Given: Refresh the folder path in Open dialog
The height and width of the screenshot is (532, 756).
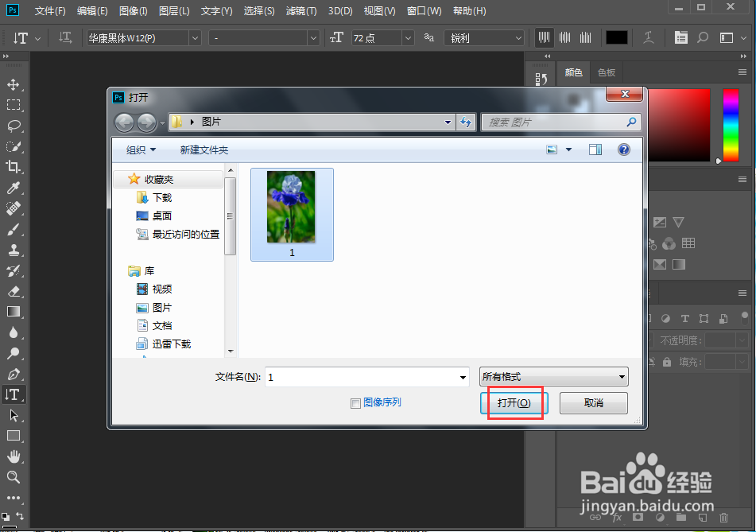Looking at the screenshot, I should tap(466, 122).
